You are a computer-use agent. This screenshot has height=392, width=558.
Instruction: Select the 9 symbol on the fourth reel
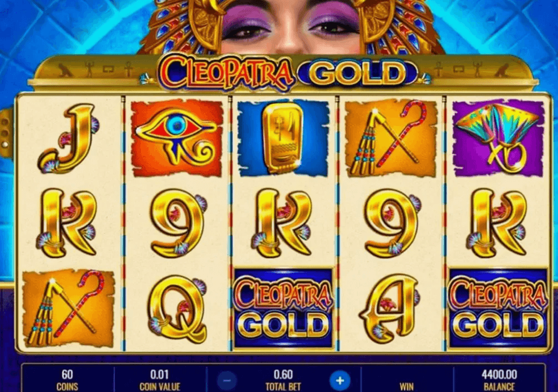tap(392, 223)
